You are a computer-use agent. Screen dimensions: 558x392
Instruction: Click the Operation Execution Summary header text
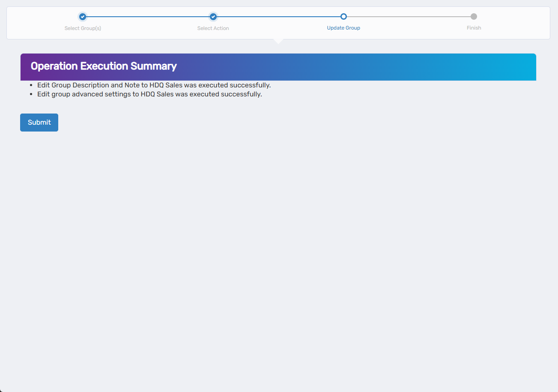click(103, 66)
